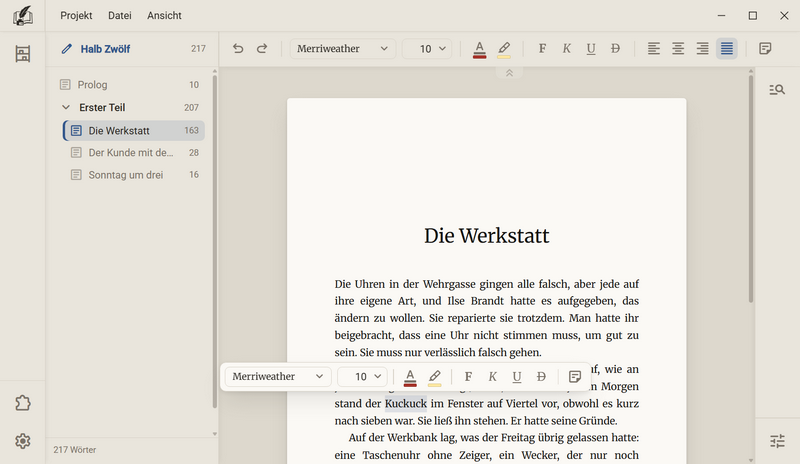The image size is (800, 464).
Task: Minimize the application window
Action: click(x=721, y=16)
